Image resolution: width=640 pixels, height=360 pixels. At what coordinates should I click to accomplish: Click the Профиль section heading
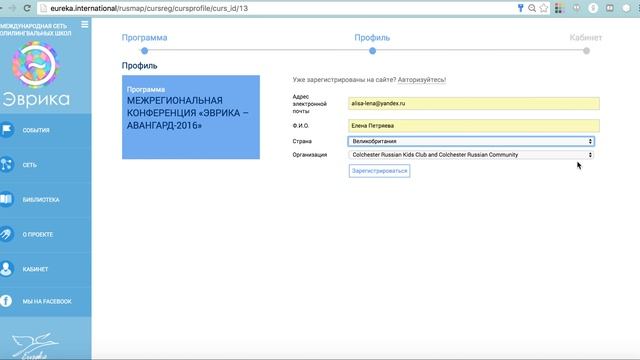tap(139, 66)
